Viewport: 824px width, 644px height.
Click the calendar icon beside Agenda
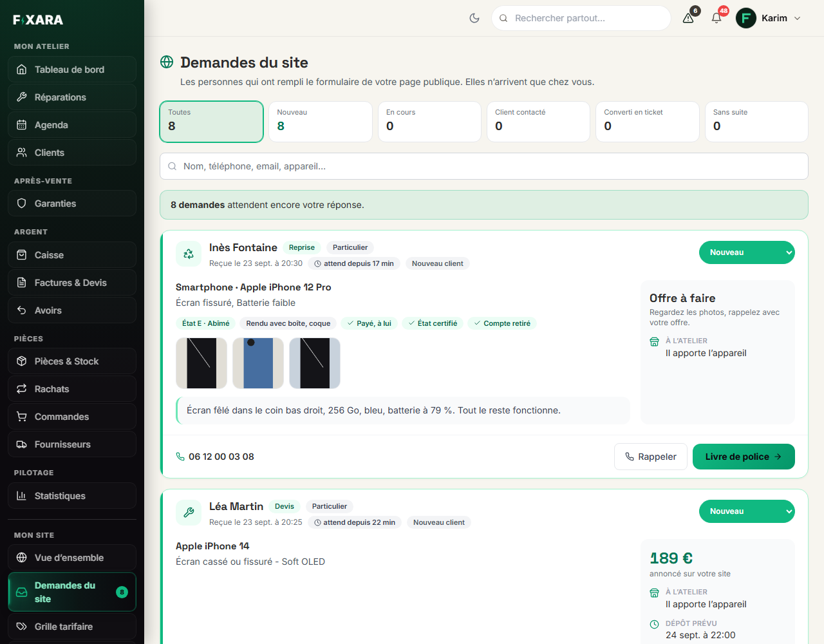22,125
